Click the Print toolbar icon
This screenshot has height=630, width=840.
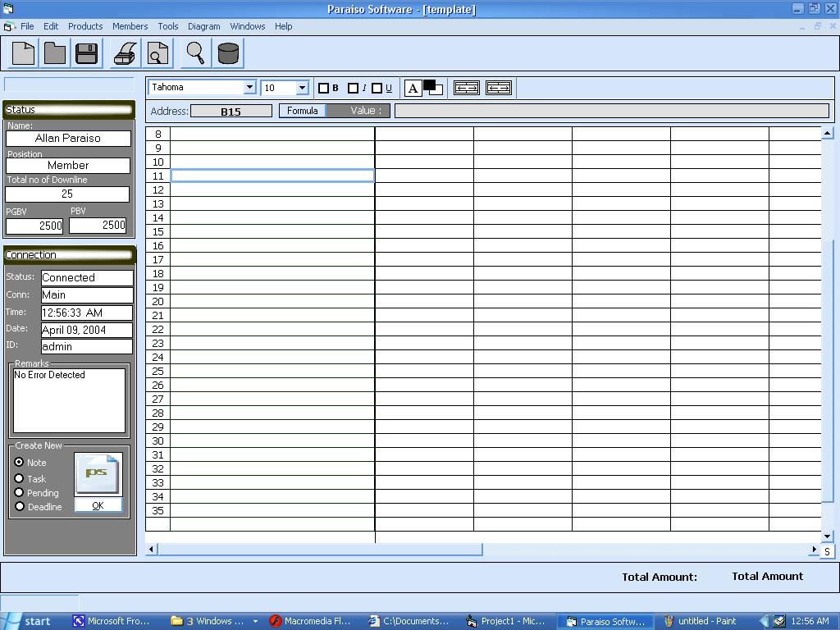point(126,53)
